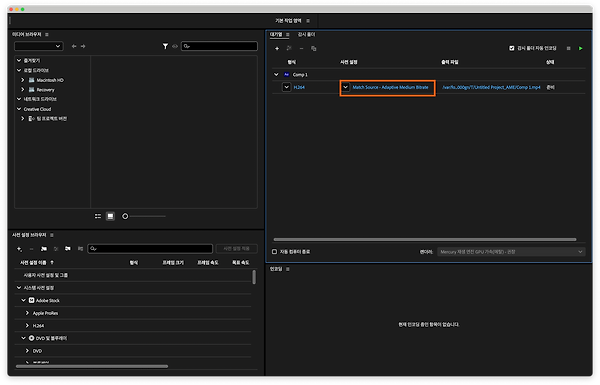This screenshot has height=385, width=600.
Task: Click the Stop Queue square icon
Action: pyautogui.click(x=568, y=48)
